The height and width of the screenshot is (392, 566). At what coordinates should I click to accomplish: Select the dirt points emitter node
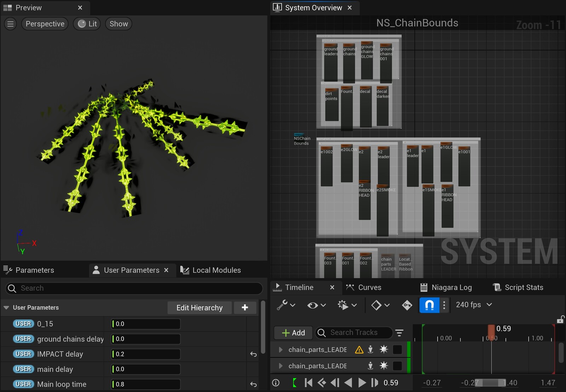(x=331, y=105)
